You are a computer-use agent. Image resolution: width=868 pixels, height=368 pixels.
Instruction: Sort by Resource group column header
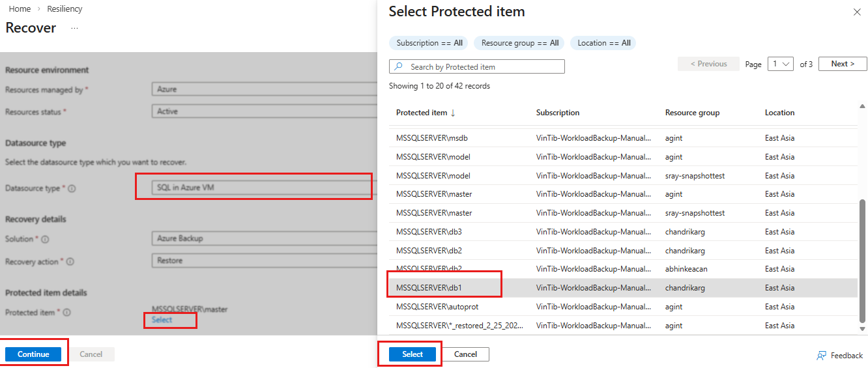tap(692, 113)
